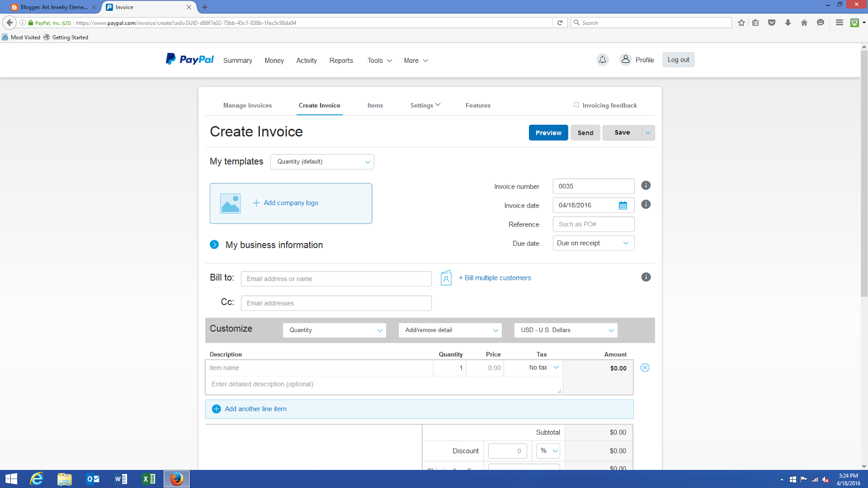Open Outlook from the taskbar

(x=93, y=479)
